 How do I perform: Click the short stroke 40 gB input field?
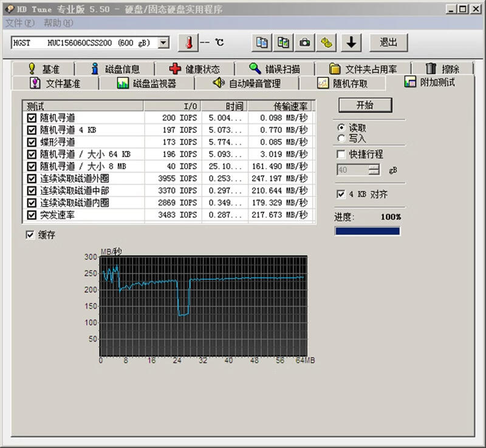pyautogui.click(x=353, y=170)
